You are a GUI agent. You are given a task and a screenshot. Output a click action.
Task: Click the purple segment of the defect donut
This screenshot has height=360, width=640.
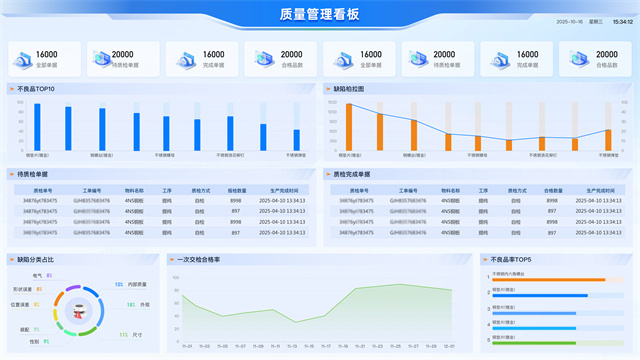[73, 288]
